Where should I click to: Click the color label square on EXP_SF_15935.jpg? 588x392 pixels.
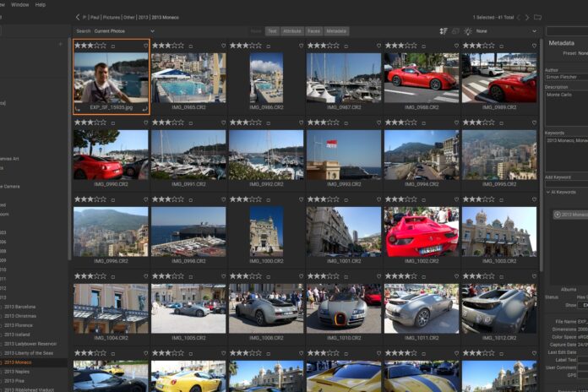tap(113, 46)
